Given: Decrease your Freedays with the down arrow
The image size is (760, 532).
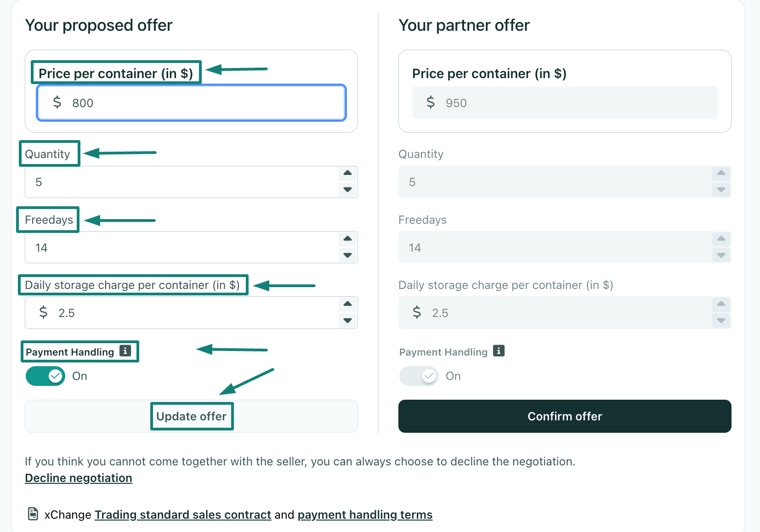Looking at the screenshot, I should point(347,255).
